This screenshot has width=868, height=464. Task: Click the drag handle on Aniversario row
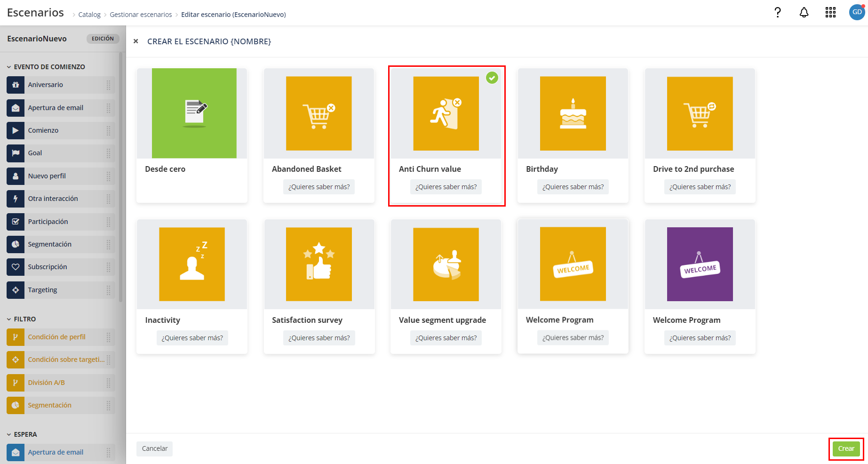(109, 85)
